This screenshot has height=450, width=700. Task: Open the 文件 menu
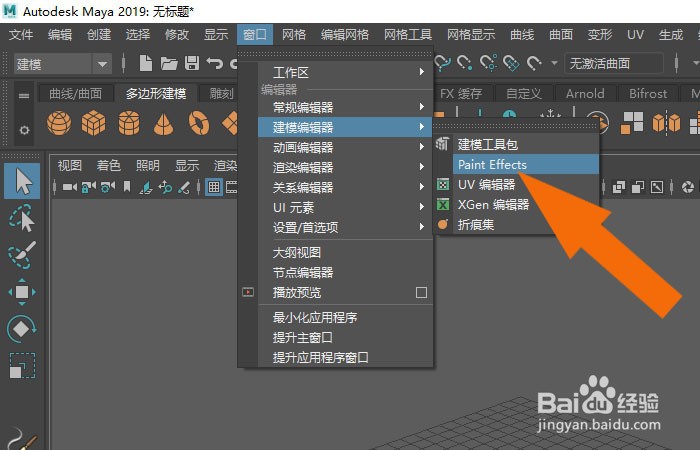(x=21, y=34)
